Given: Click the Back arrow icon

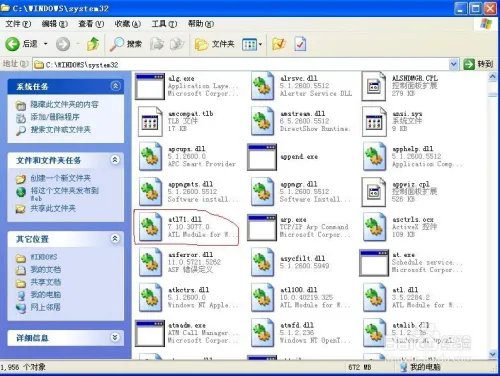Looking at the screenshot, I should (x=12, y=44).
